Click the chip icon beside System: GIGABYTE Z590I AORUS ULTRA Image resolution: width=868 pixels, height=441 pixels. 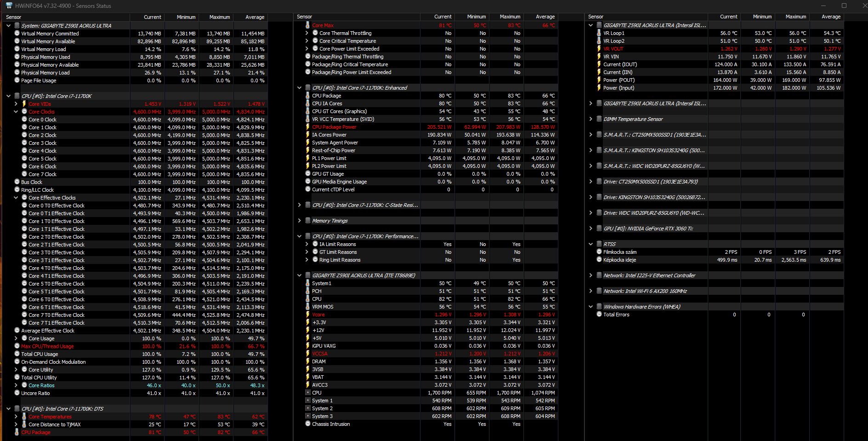[x=17, y=26]
